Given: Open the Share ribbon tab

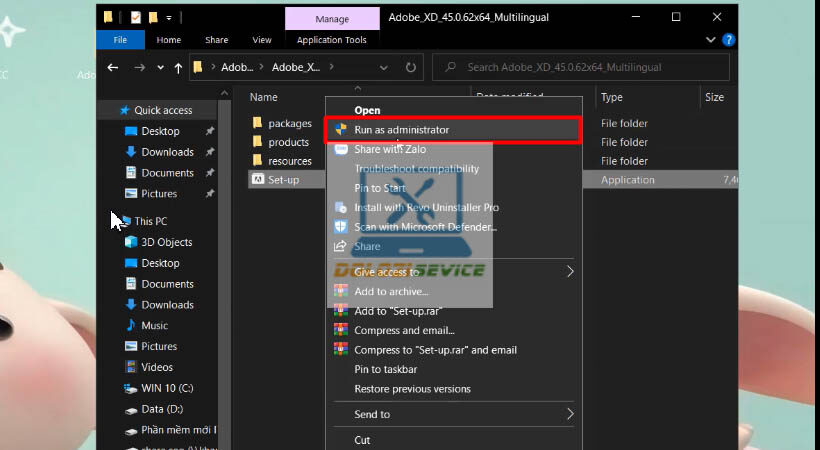Looking at the screenshot, I should [x=217, y=40].
